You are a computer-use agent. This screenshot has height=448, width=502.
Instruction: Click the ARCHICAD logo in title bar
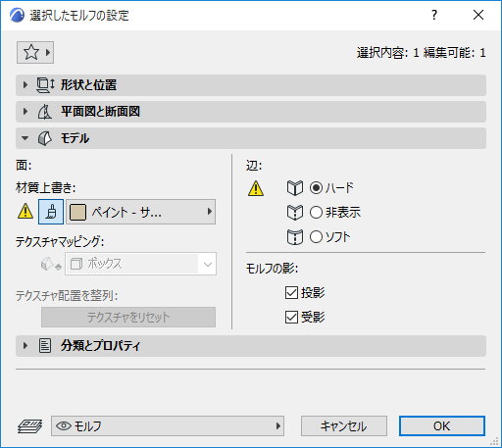coord(17,15)
